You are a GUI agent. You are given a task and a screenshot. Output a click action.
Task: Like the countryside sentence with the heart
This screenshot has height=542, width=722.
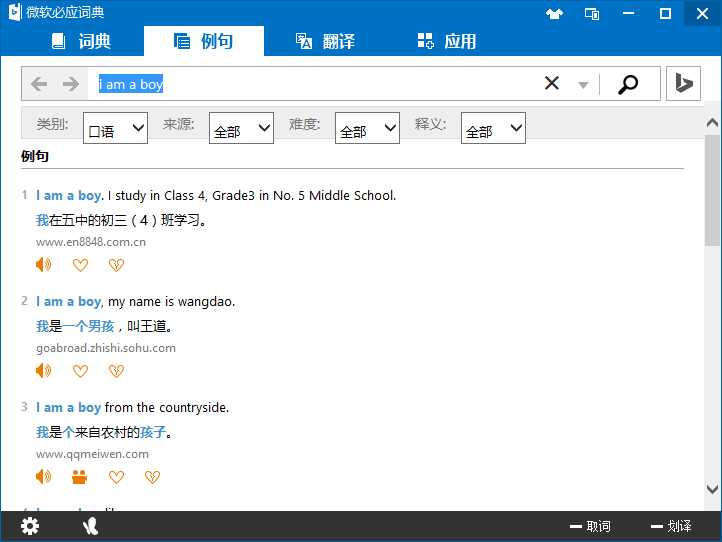pyautogui.click(x=116, y=477)
